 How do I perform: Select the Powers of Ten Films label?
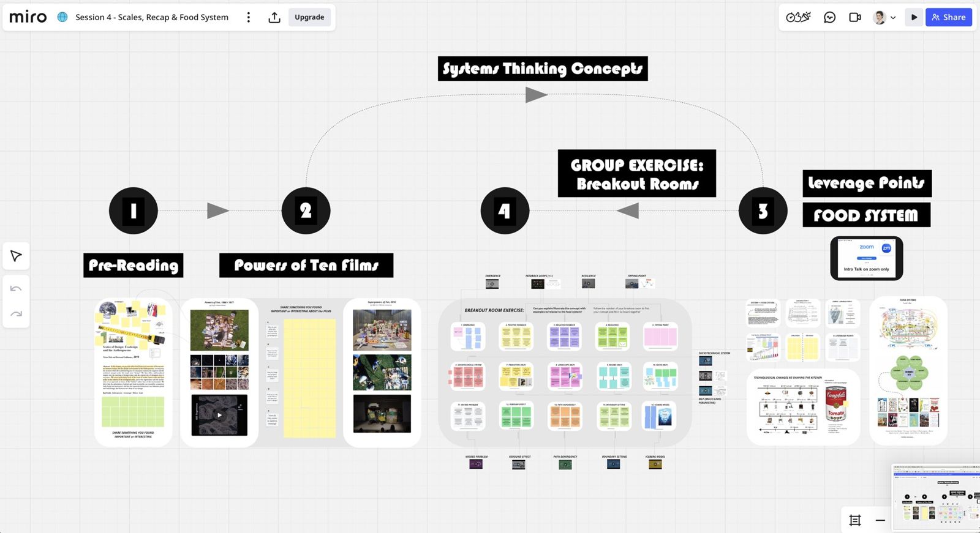(306, 265)
